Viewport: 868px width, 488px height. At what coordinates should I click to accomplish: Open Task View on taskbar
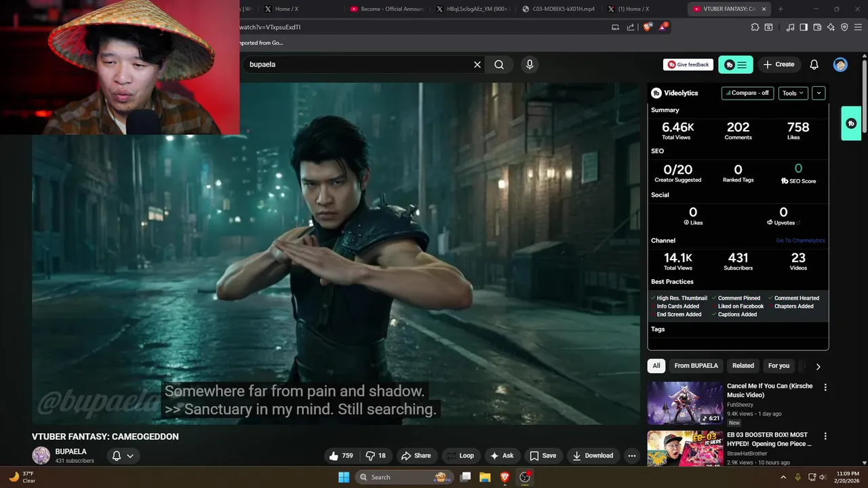pyautogui.click(x=465, y=477)
